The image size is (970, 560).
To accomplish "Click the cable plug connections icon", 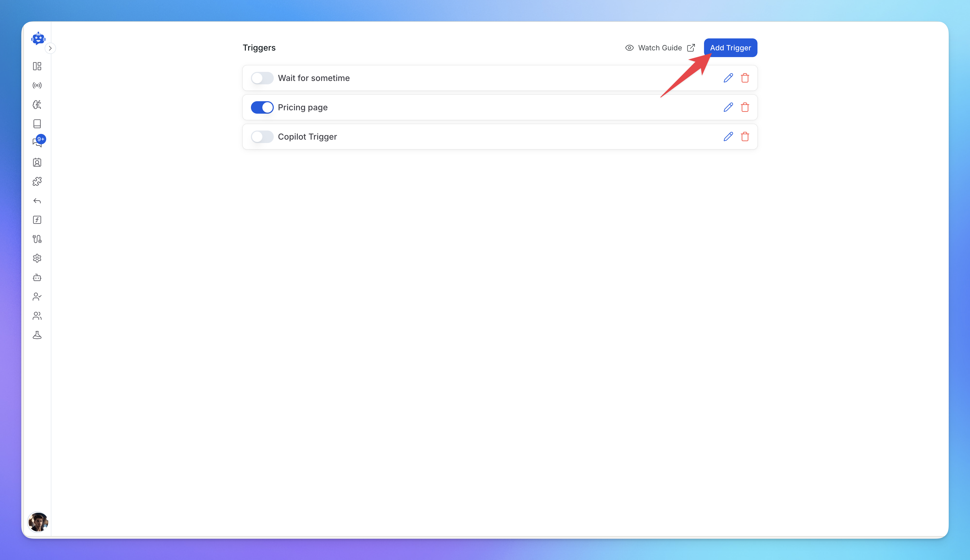I will point(37,239).
